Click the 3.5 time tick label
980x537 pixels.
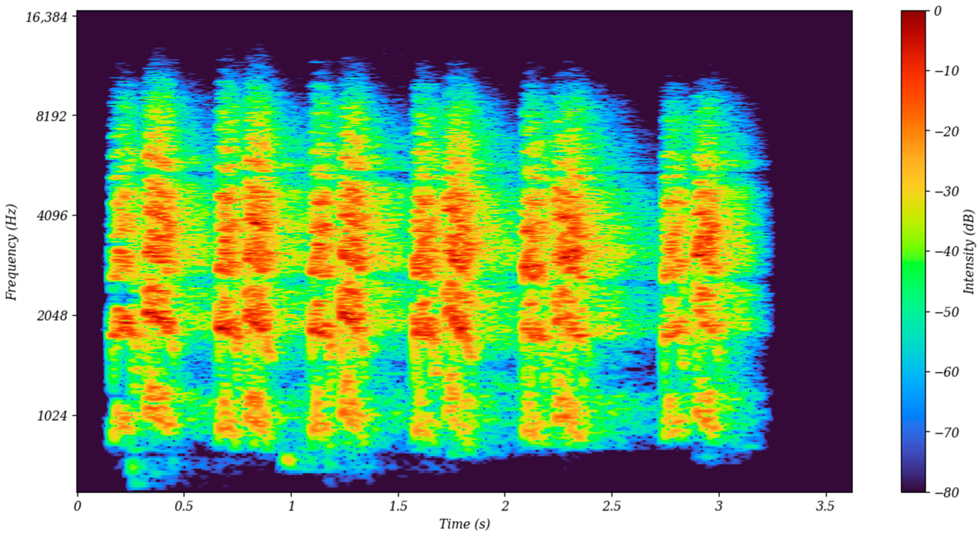[x=825, y=507]
